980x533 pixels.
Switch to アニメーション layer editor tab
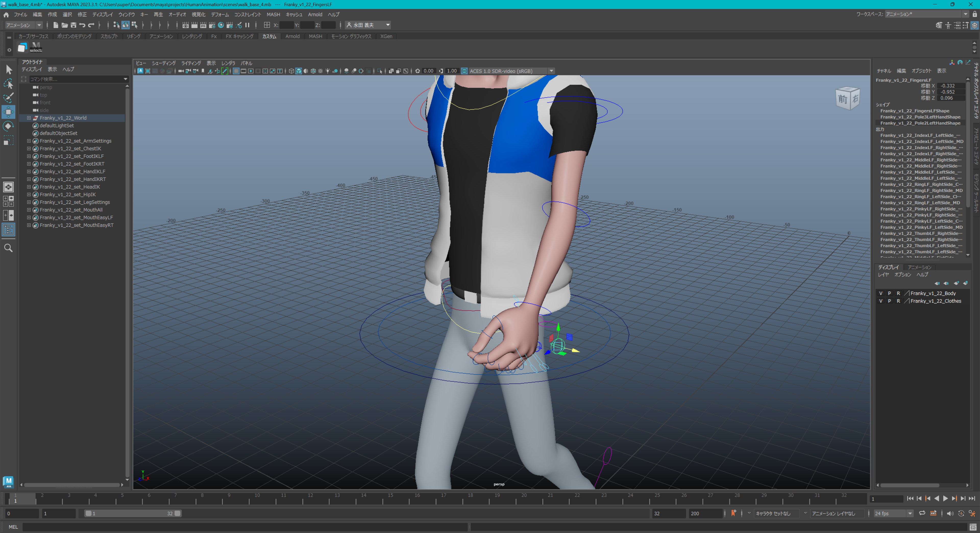pyautogui.click(x=920, y=267)
